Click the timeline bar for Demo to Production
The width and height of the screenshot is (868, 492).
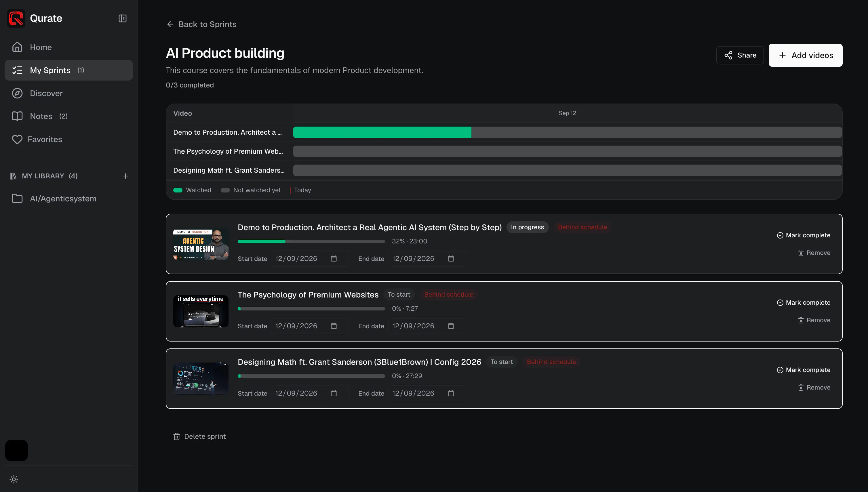(x=567, y=132)
